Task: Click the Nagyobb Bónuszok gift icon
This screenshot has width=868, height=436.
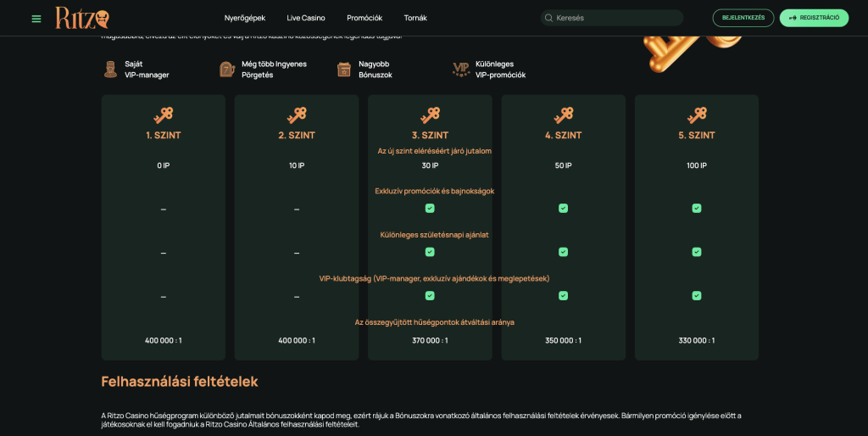Action: (343, 70)
